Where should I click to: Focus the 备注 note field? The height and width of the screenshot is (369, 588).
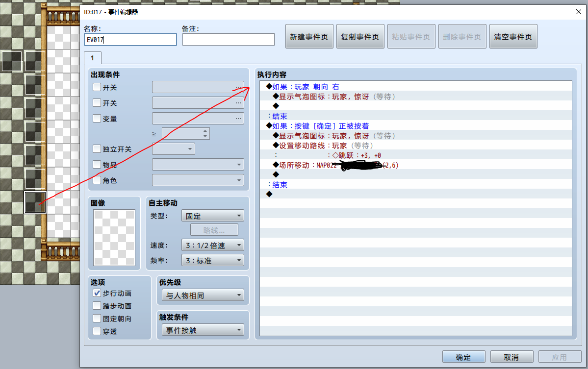coord(229,39)
